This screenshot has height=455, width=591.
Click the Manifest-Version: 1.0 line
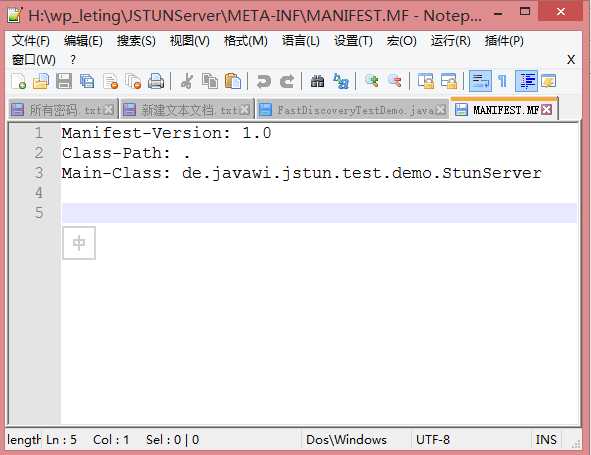pos(166,133)
